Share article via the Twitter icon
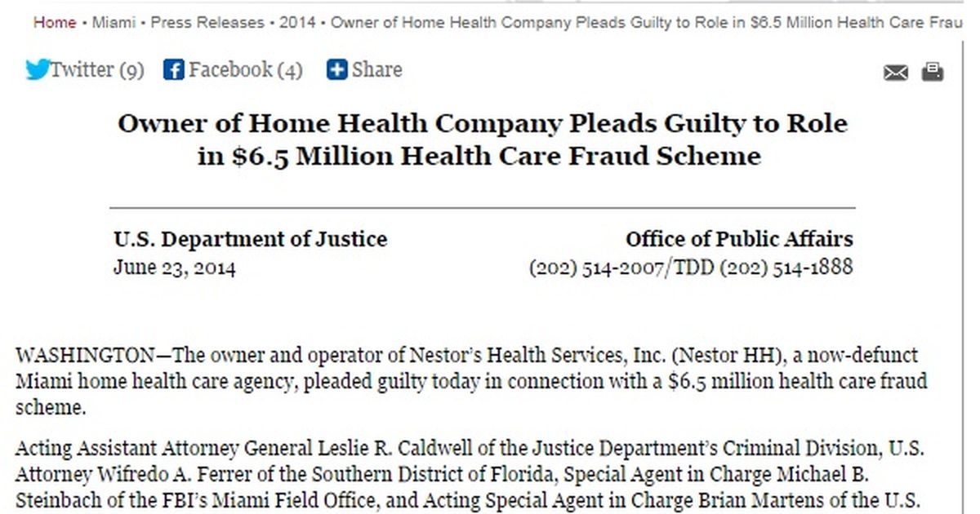 click(38, 69)
